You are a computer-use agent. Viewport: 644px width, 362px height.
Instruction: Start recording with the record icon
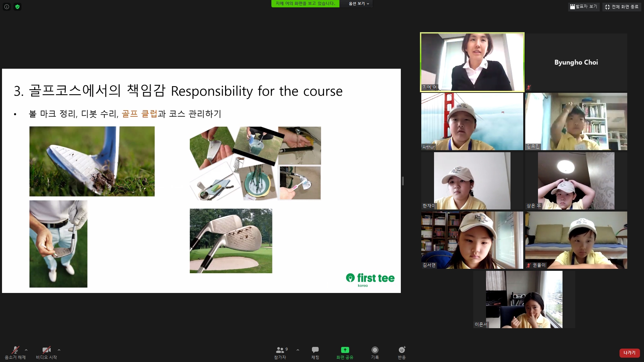[x=375, y=350]
